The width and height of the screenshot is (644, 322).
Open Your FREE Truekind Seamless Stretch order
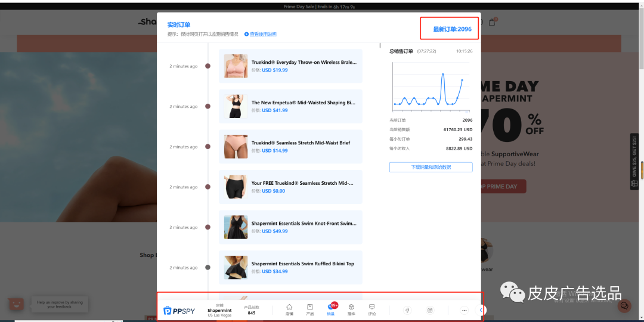click(x=290, y=187)
